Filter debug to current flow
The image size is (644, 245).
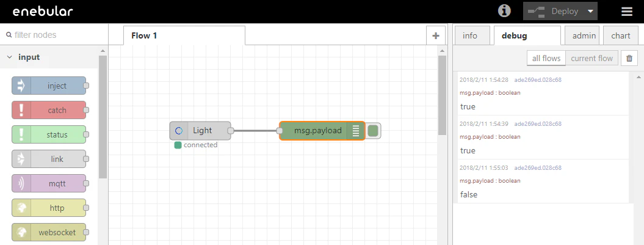pyautogui.click(x=592, y=59)
